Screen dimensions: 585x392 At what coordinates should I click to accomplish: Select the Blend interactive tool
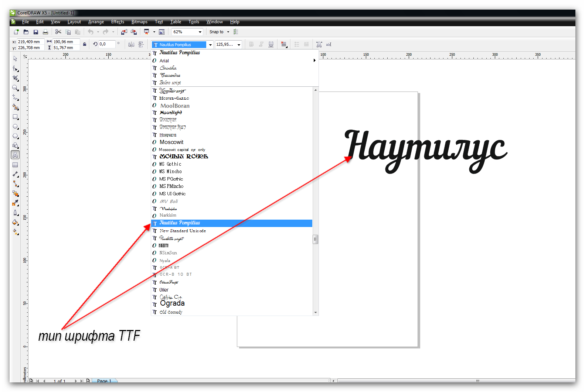coord(15,193)
